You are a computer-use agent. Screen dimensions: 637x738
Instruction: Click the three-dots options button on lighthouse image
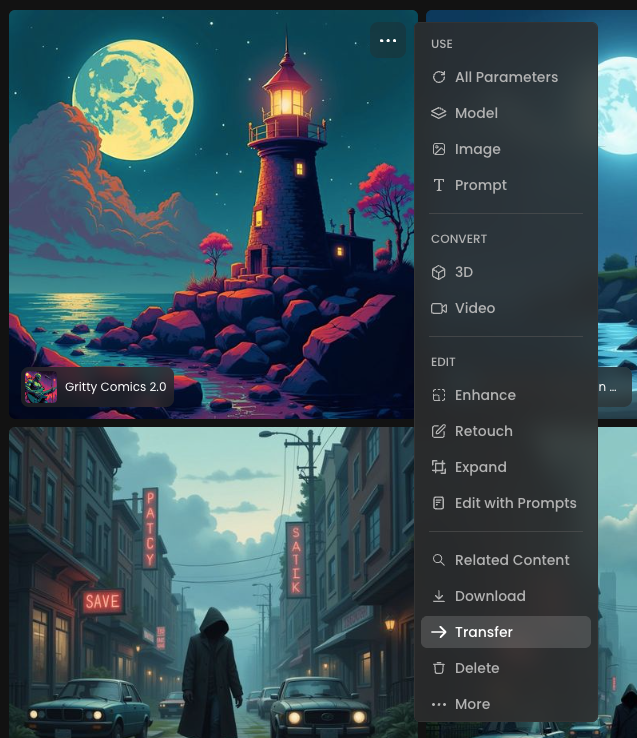[388, 41]
